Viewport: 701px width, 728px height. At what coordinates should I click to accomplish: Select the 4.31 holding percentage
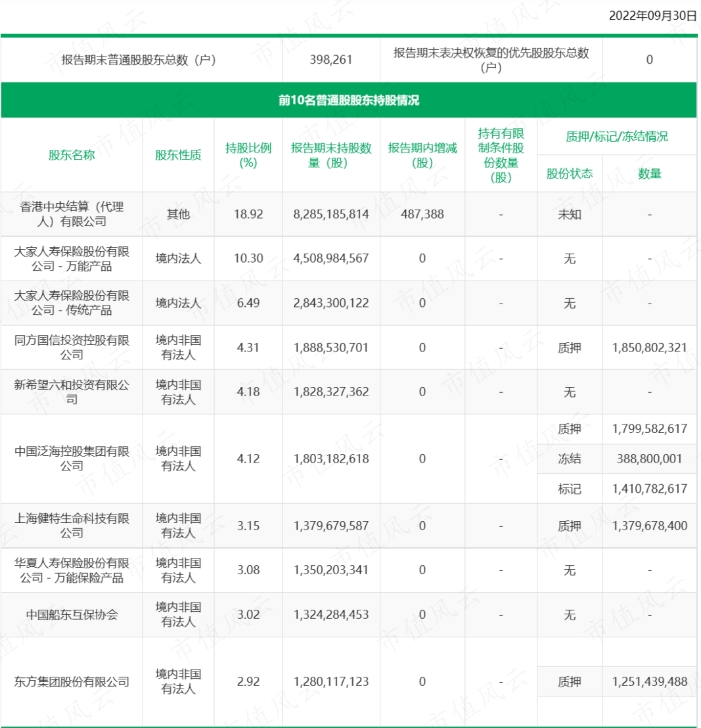pyautogui.click(x=248, y=348)
